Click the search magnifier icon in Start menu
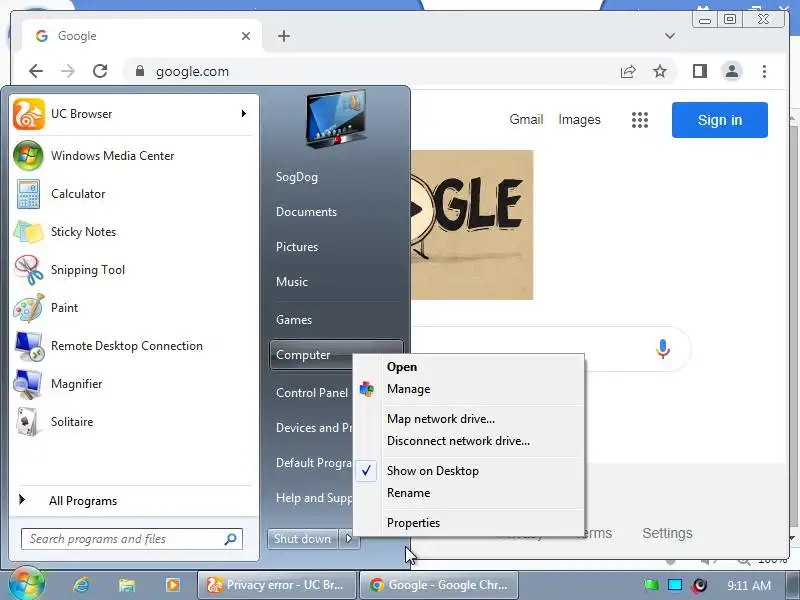 coord(231,539)
